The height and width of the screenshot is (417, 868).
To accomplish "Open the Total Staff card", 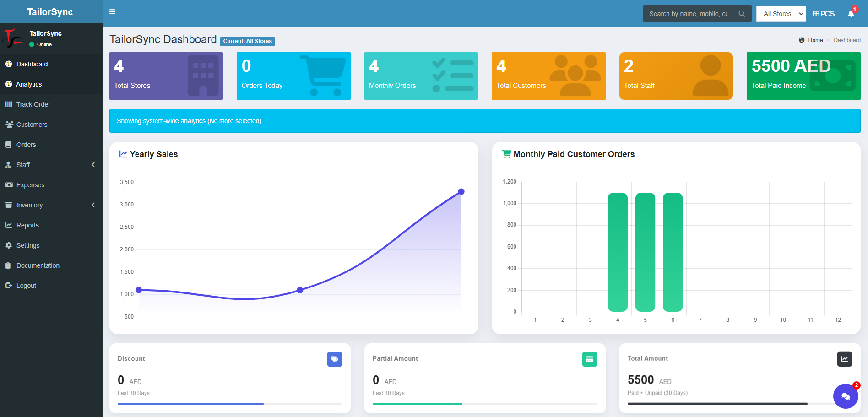I will [676, 76].
